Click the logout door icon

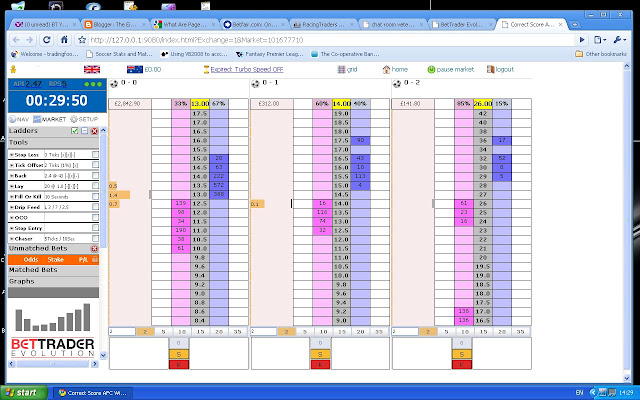pyautogui.click(x=490, y=69)
